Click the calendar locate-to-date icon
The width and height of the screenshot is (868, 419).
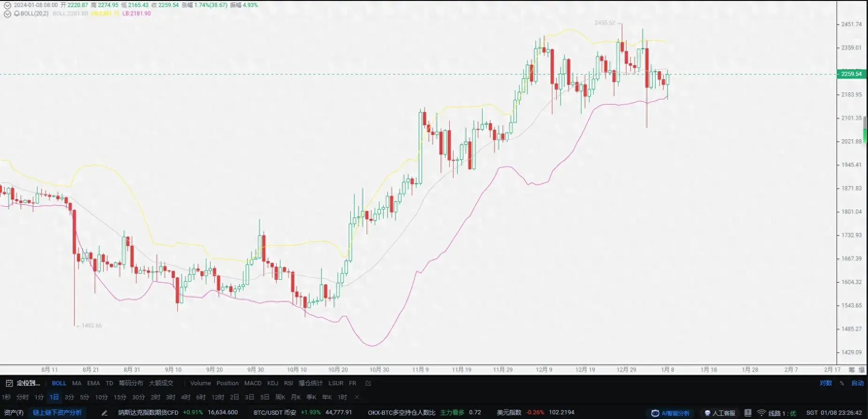coord(8,383)
